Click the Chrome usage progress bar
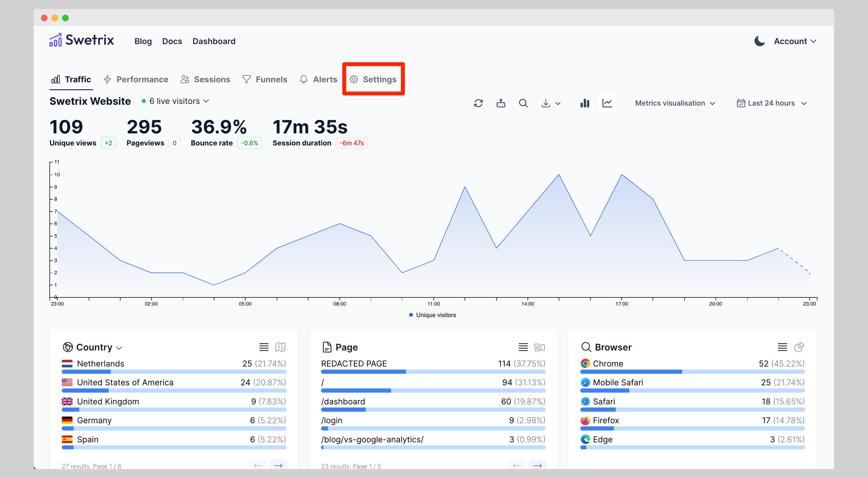This screenshot has height=478, width=868. coord(692,372)
